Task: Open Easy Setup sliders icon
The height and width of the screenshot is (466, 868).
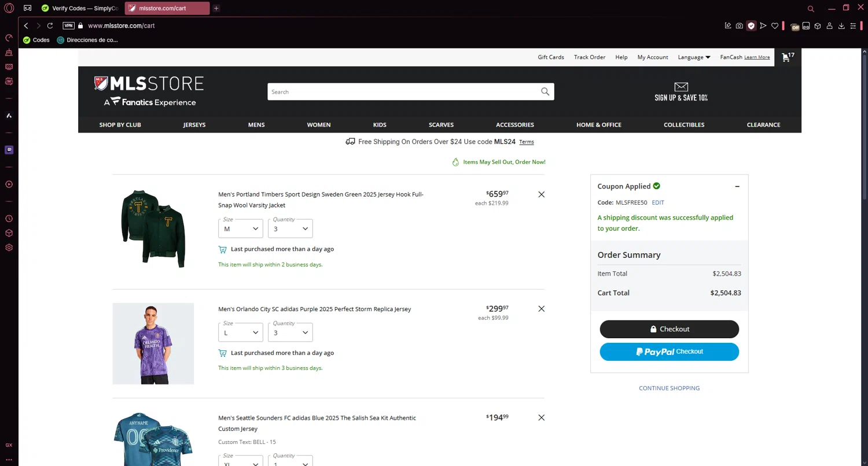Action: pyautogui.click(x=853, y=25)
